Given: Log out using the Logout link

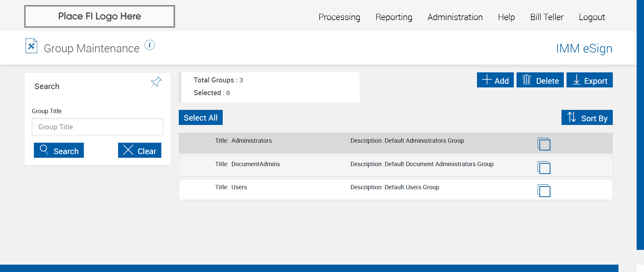Looking at the screenshot, I should (x=592, y=17).
